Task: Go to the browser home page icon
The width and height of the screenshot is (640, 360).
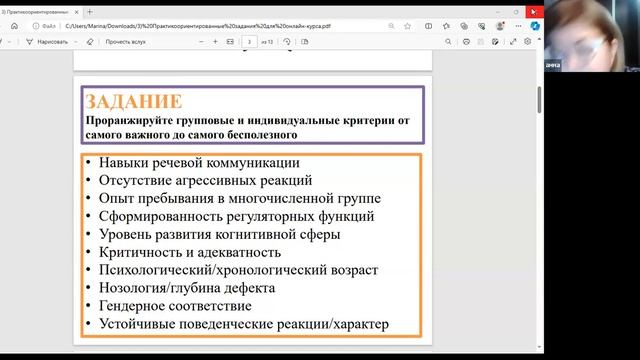Action: tap(14, 26)
